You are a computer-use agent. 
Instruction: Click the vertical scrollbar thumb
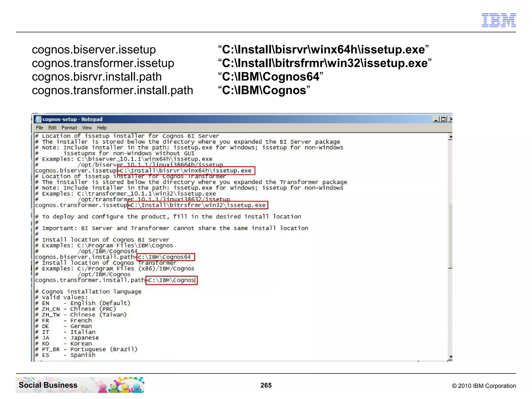pos(450,236)
